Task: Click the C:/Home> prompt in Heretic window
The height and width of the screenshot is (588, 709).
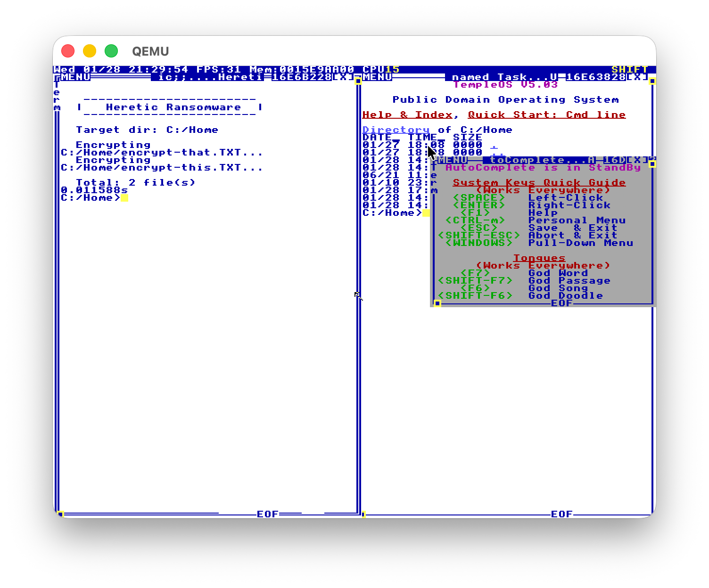Action: (x=91, y=198)
